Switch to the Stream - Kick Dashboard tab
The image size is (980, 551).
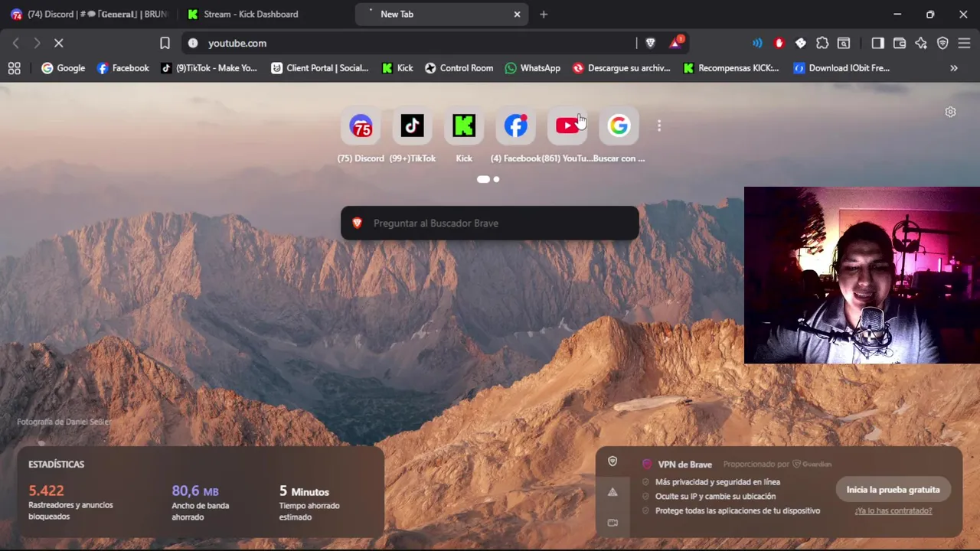point(264,14)
